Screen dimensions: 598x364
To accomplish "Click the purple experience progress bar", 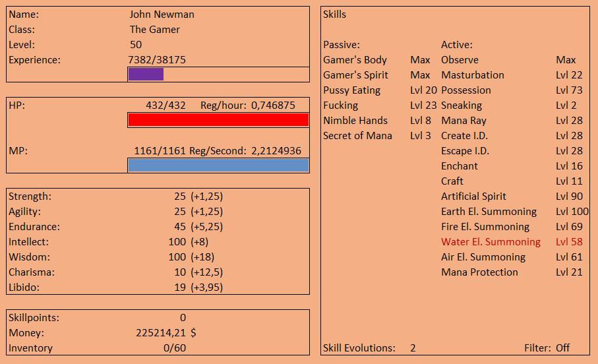I will (x=146, y=75).
